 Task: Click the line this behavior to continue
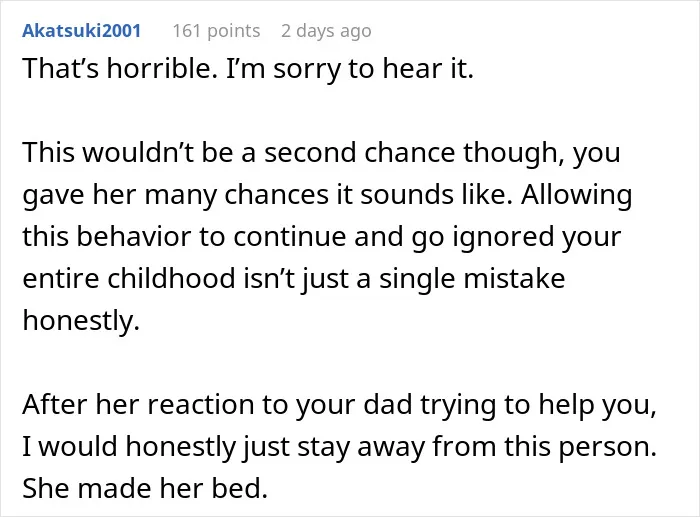pos(321,237)
